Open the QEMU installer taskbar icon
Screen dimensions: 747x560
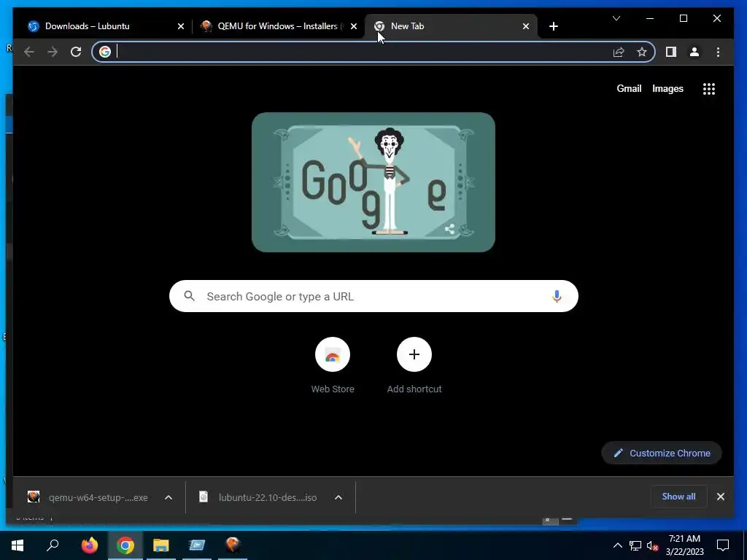[x=233, y=545]
